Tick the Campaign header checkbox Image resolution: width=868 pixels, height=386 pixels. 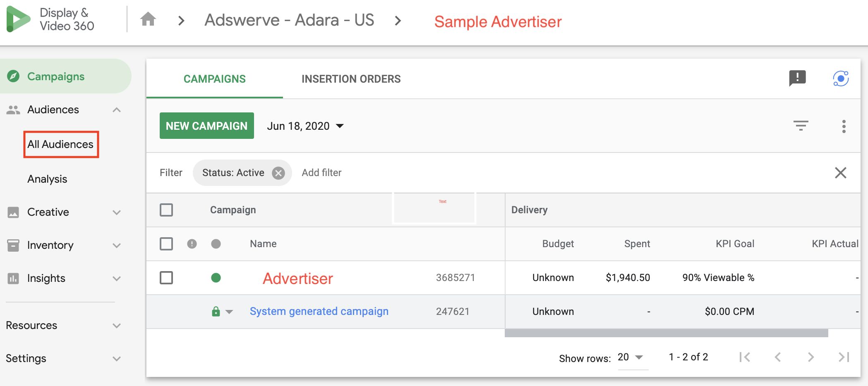[166, 210]
